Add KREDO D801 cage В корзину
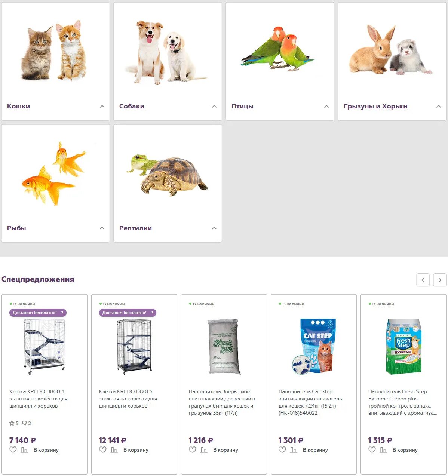448x476 pixels. pos(136,450)
